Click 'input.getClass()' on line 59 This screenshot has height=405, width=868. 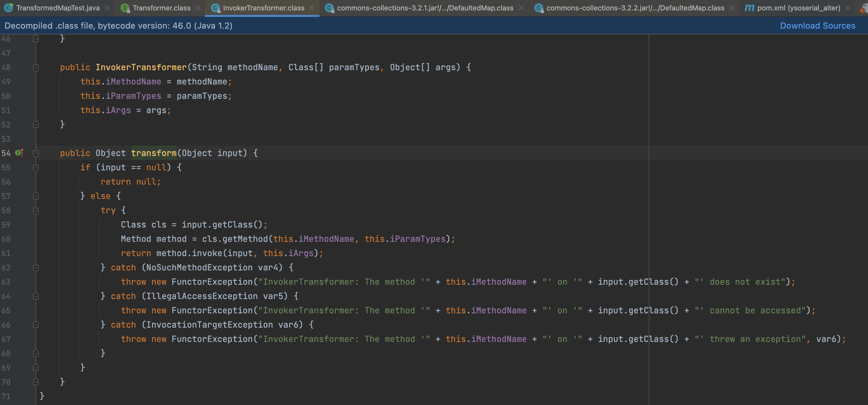coord(222,225)
